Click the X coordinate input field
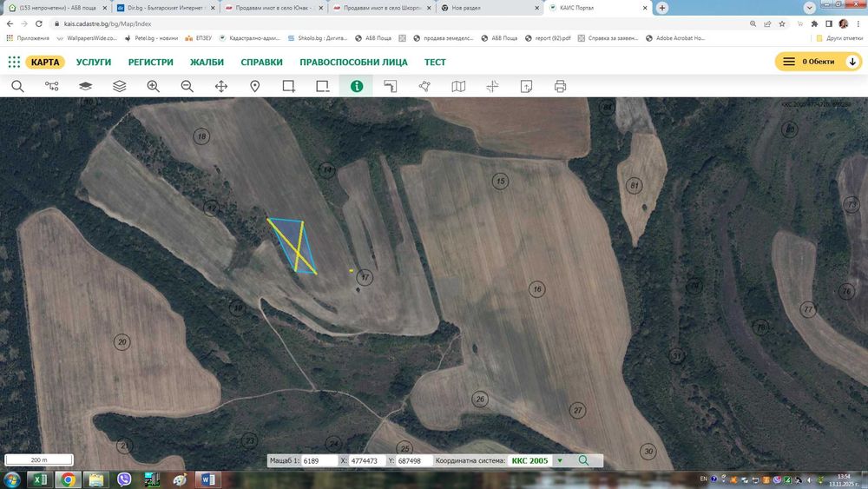The height and width of the screenshot is (489, 868). 367,460
